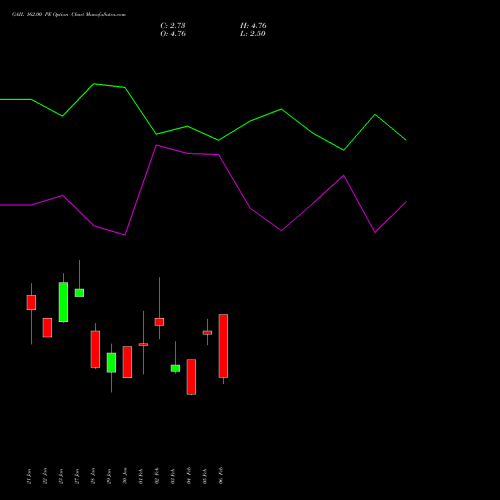500x500 pixels.
Task: Click the red candlestick for 28 Jan
Action: (95, 349)
